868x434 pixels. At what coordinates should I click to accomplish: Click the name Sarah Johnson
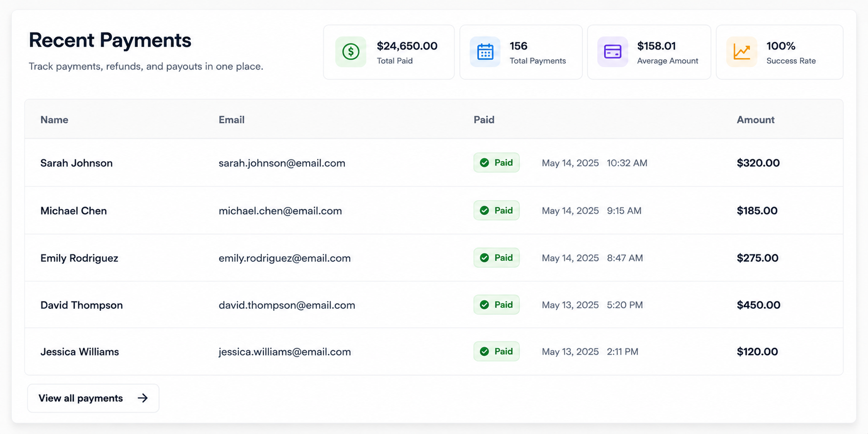76,163
